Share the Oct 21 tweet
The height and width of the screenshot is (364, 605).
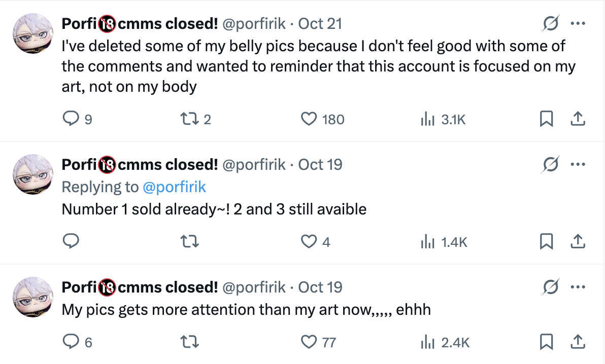coord(578,119)
